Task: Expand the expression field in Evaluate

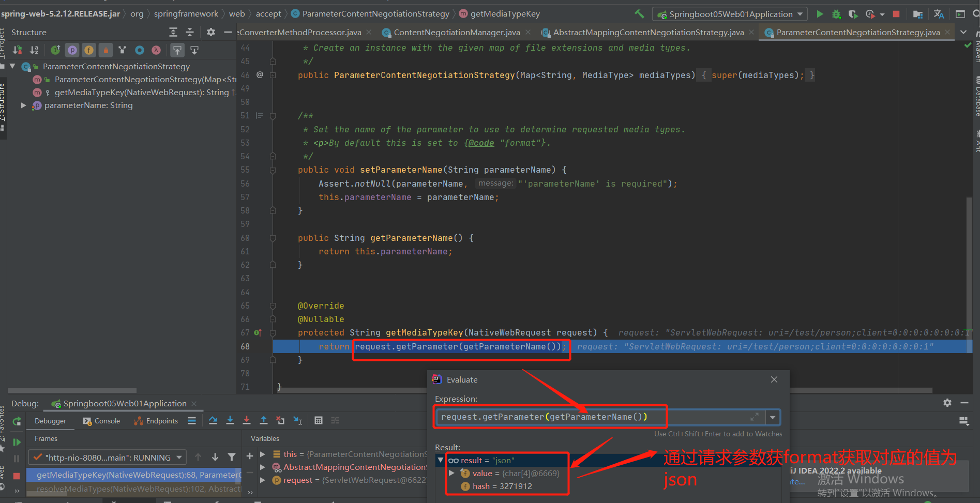Action: click(754, 417)
